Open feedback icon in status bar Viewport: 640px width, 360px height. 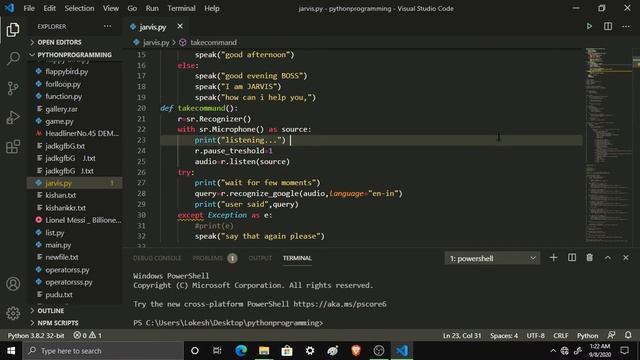tap(611, 335)
